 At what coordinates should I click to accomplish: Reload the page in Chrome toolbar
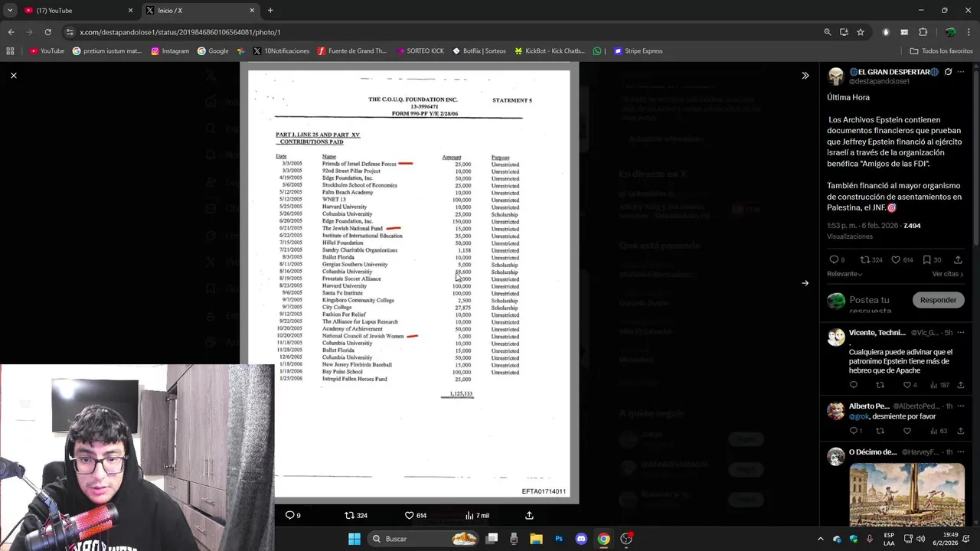pyautogui.click(x=47, y=32)
